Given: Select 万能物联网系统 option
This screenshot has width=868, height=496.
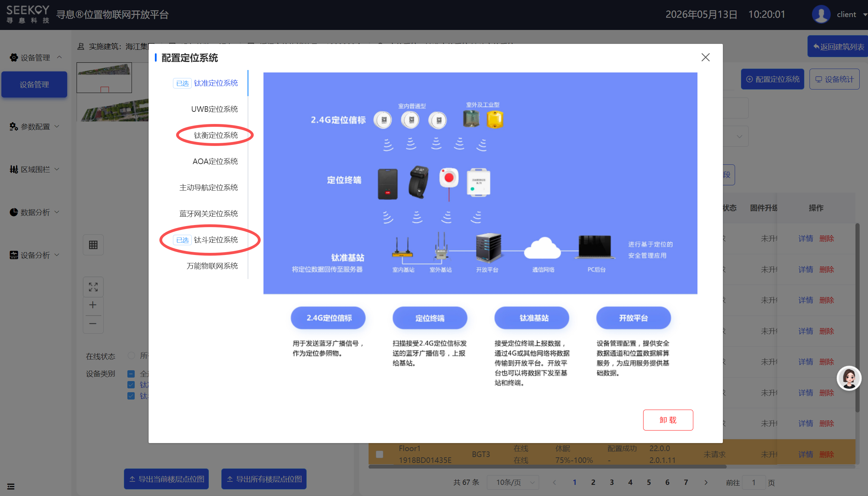Looking at the screenshot, I should (x=212, y=266).
